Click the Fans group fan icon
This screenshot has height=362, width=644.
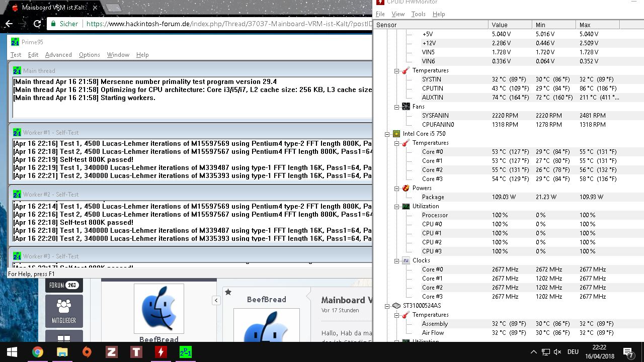tap(406, 107)
